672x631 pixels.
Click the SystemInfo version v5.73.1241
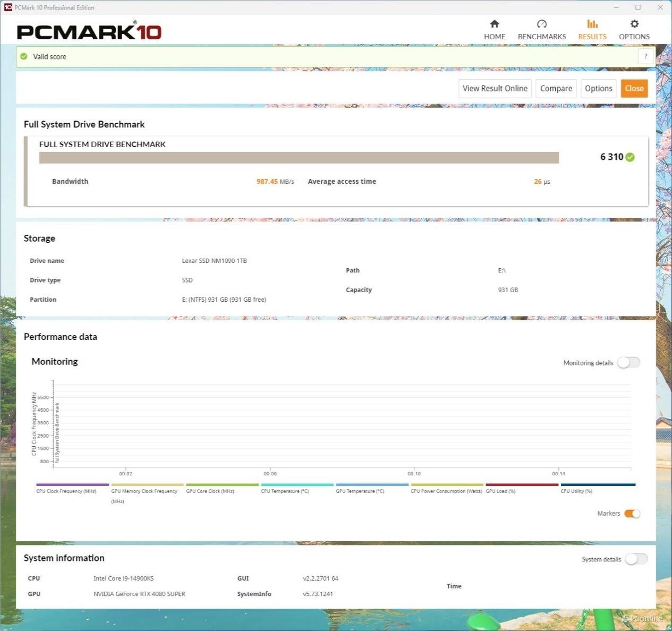point(318,594)
